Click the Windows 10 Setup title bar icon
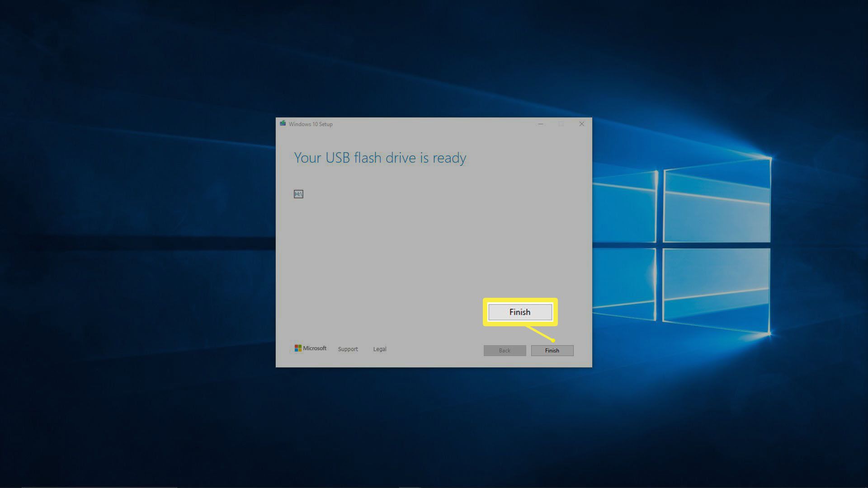This screenshot has width=868, height=488. (x=283, y=123)
